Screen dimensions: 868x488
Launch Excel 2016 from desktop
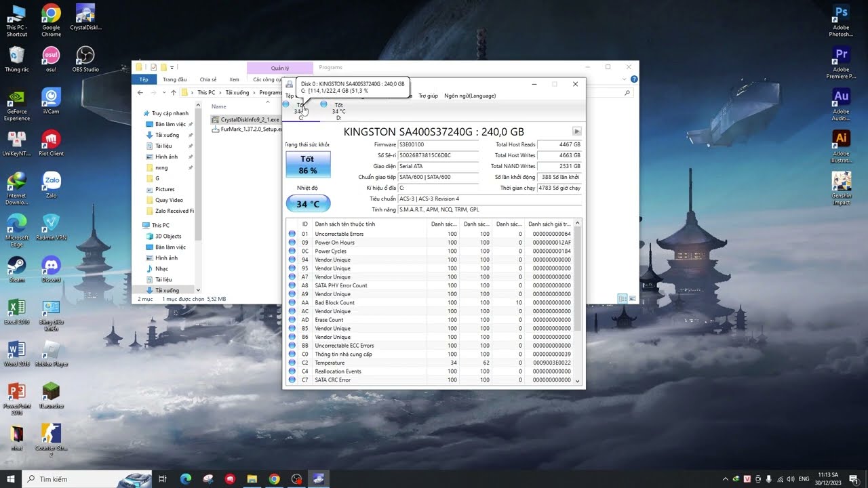(17, 312)
